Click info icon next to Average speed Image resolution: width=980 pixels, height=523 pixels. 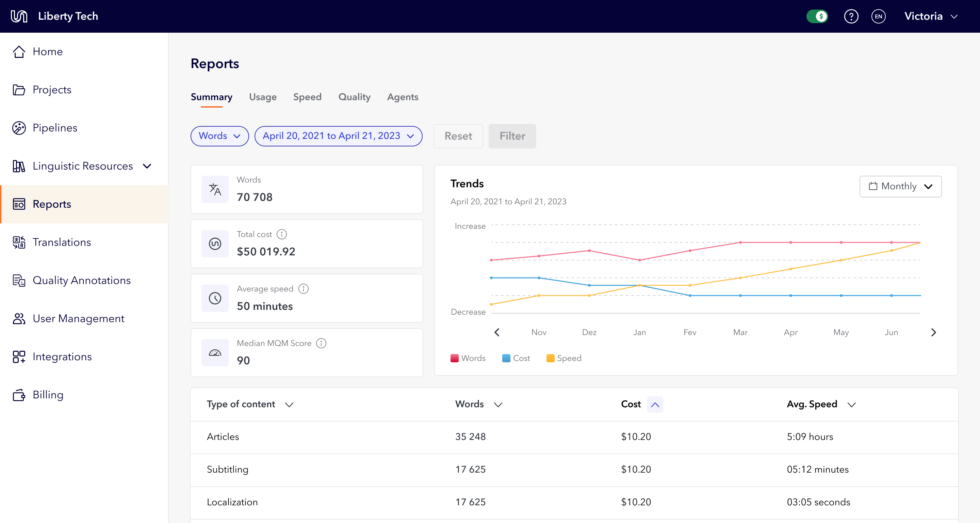[x=303, y=288]
